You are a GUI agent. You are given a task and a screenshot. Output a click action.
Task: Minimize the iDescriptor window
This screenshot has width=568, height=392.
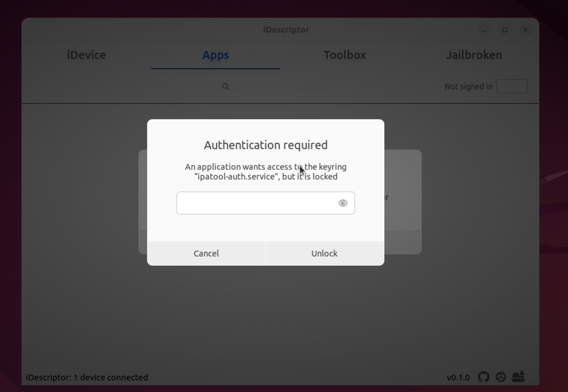click(484, 30)
